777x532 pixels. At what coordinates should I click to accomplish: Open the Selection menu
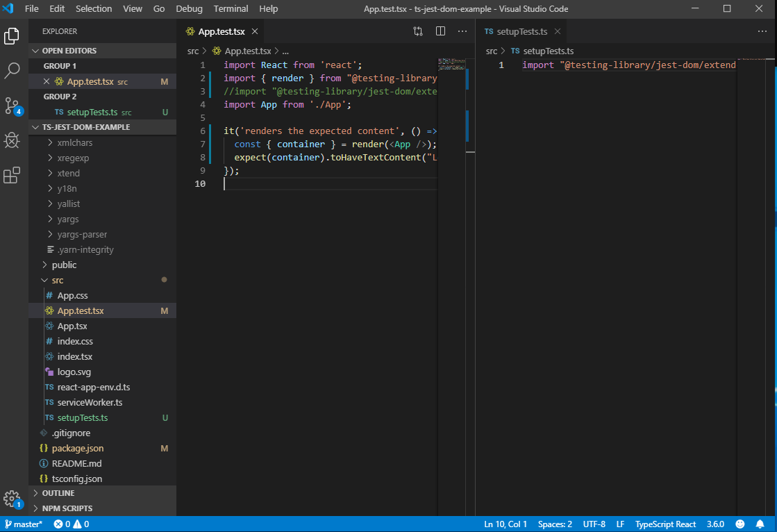tap(94, 9)
